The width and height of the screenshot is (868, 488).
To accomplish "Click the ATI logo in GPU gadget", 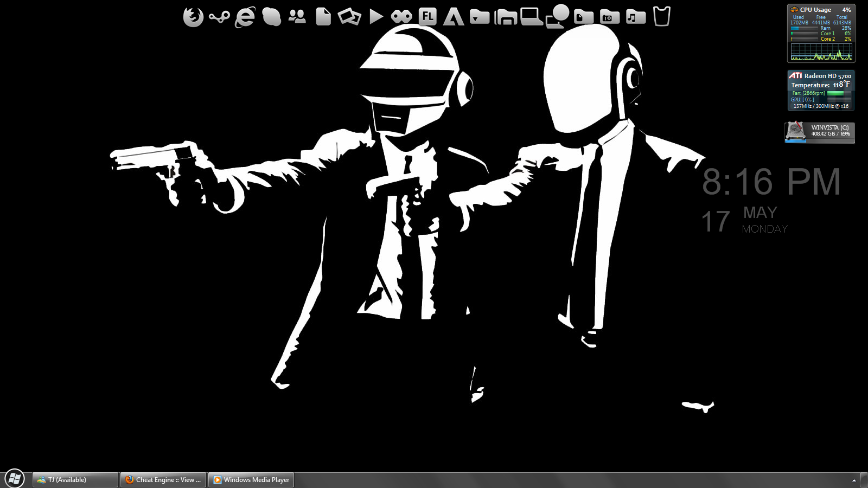I will pos(795,76).
